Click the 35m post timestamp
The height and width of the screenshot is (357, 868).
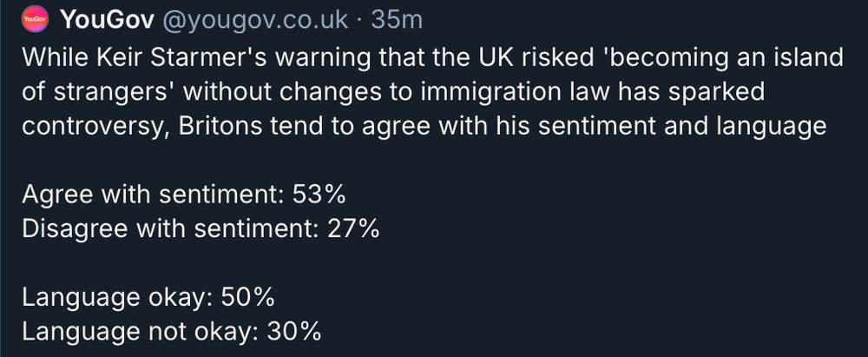click(397, 20)
